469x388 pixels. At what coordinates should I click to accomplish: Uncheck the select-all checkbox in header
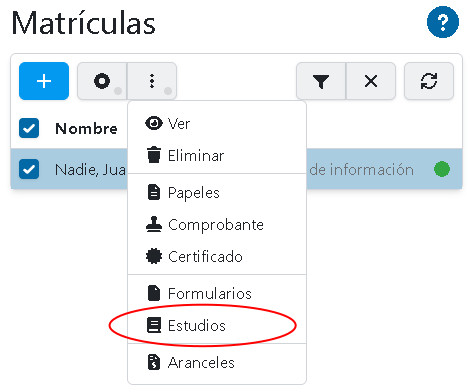tap(29, 128)
